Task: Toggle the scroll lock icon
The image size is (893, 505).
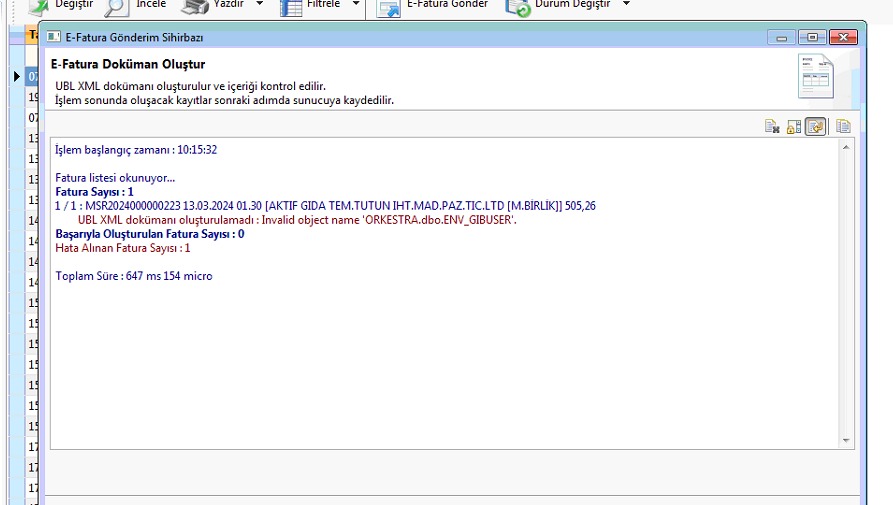Action: [794, 126]
